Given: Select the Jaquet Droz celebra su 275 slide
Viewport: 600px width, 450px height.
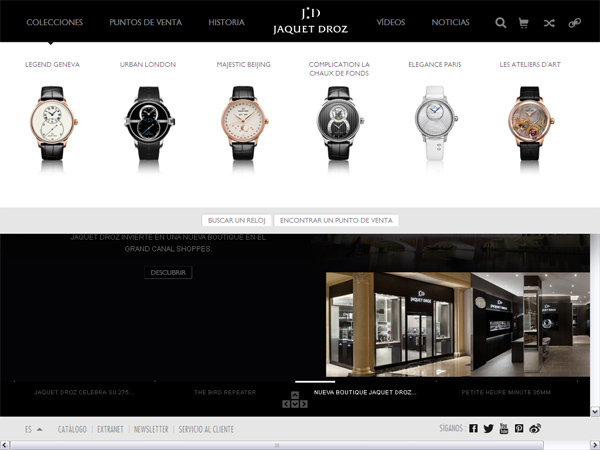Looking at the screenshot, I should pos(84,392).
